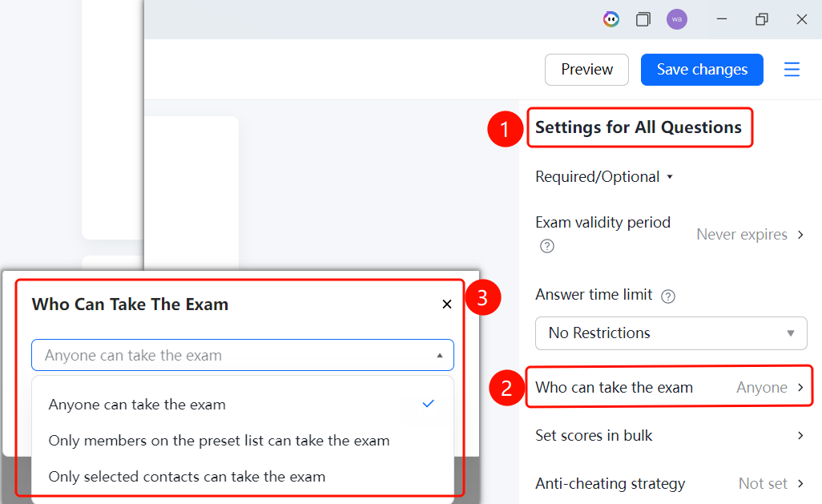
Task: Click the 'Who Can Take The Exam' dialog title
Action: point(130,304)
